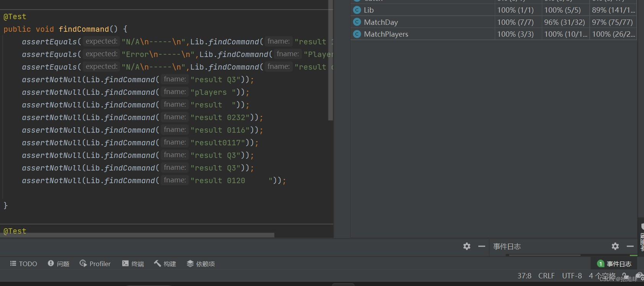Hide the 事件日志 panel with minus icon
The image size is (644, 286).
[630, 246]
